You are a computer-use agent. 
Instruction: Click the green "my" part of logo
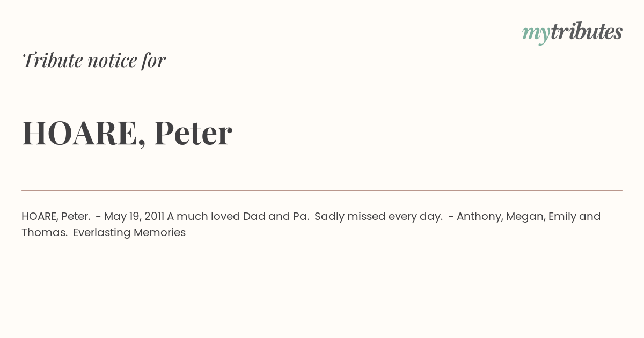tap(536, 35)
